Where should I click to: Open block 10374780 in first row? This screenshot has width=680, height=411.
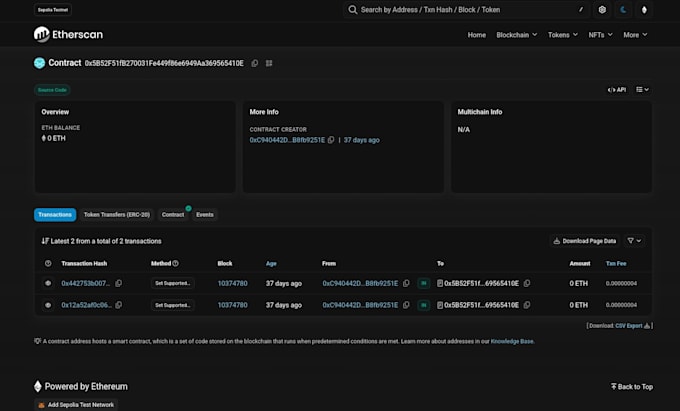[x=232, y=283]
